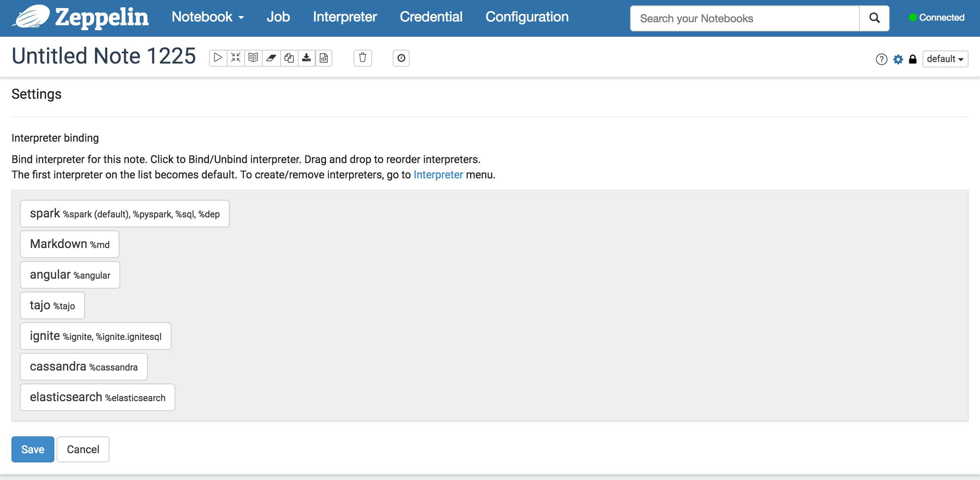
Task: Delete the note with the trash icon
Action: (x=363, y=58)
